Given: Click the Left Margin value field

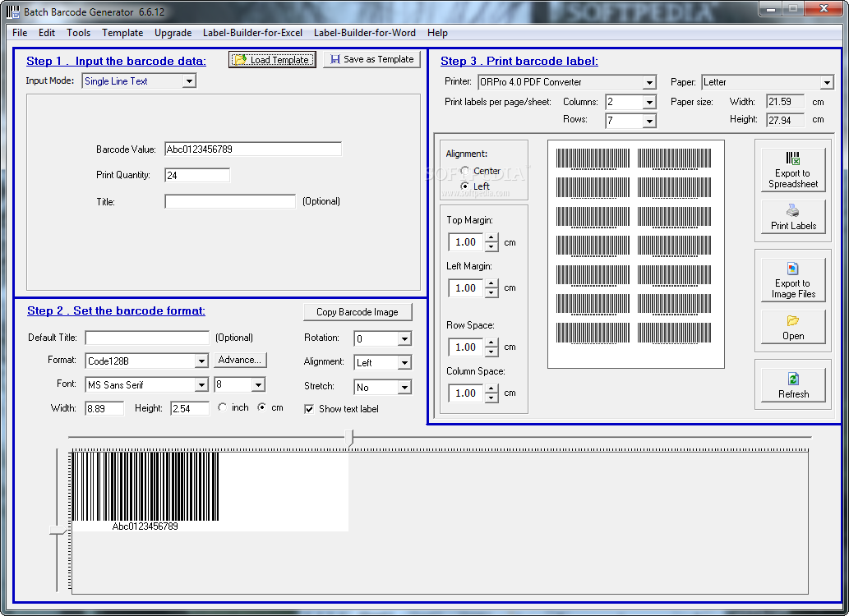Looking at the screenshot, I should coord(466,288).
